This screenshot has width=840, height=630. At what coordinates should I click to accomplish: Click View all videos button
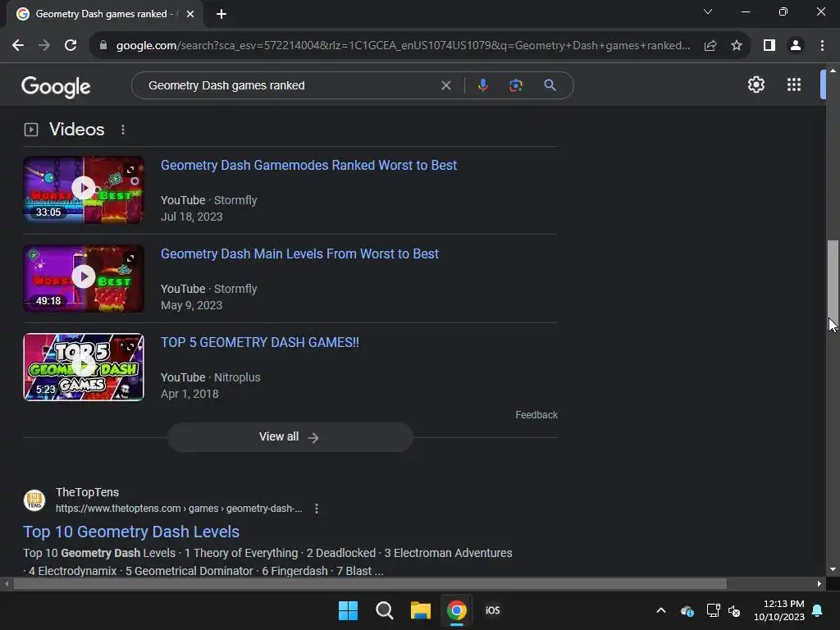tap(290, 437)
